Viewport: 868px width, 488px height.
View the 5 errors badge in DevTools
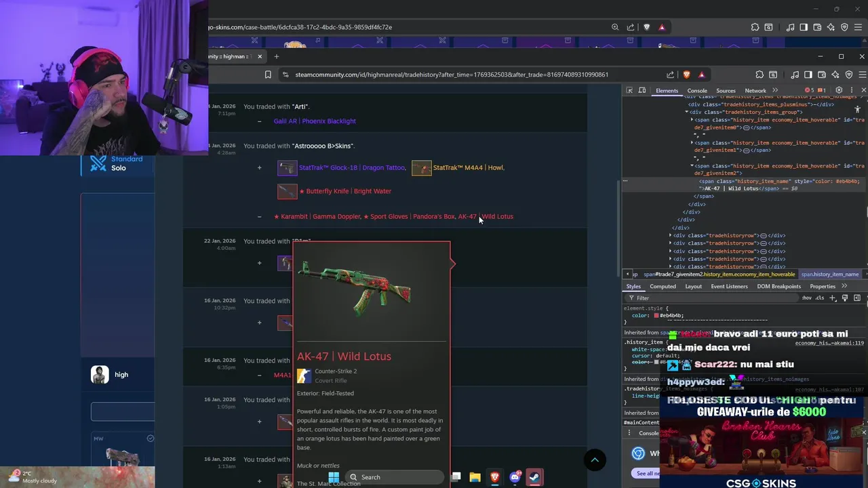point(809,90)
